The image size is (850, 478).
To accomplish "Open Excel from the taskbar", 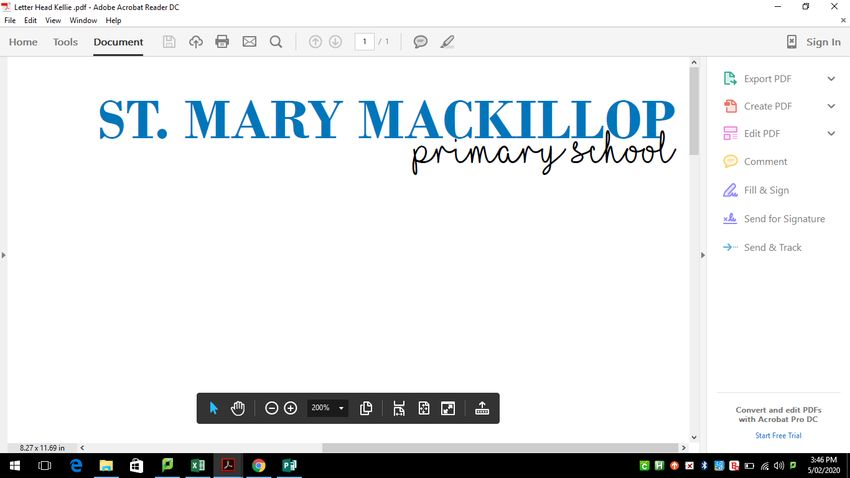I will (198, 466).
